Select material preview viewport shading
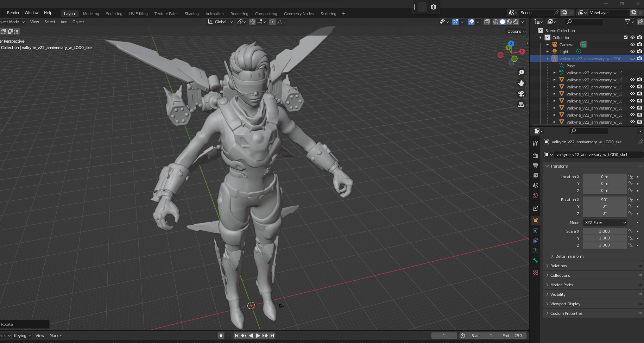Screen dimensions: 644x343 pos(509,22)
